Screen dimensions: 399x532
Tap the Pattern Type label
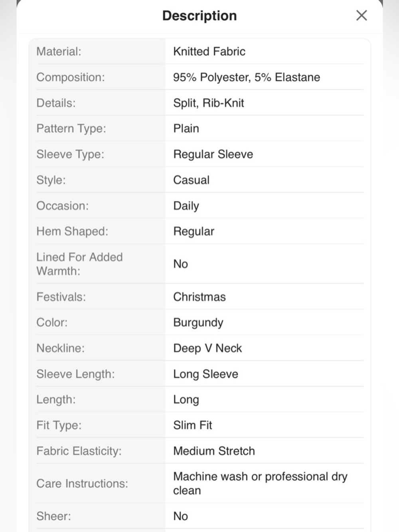(71, 129)
